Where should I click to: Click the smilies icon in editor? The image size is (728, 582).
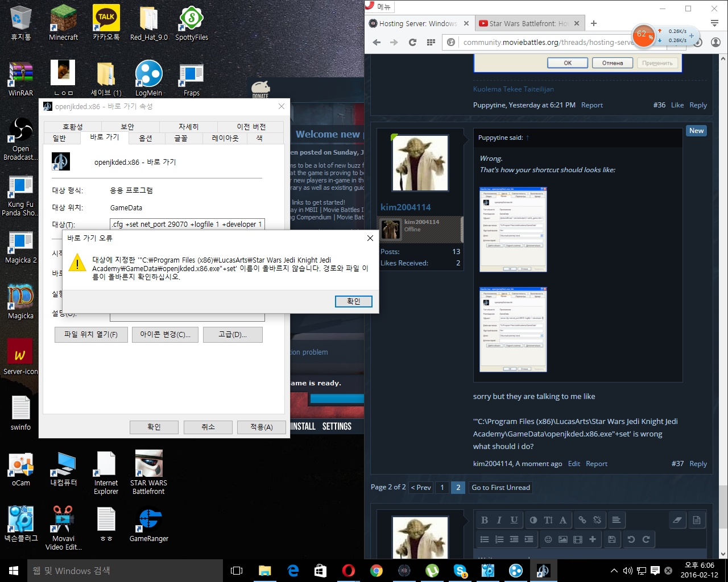pyautogui.click(x=548, y=539)
